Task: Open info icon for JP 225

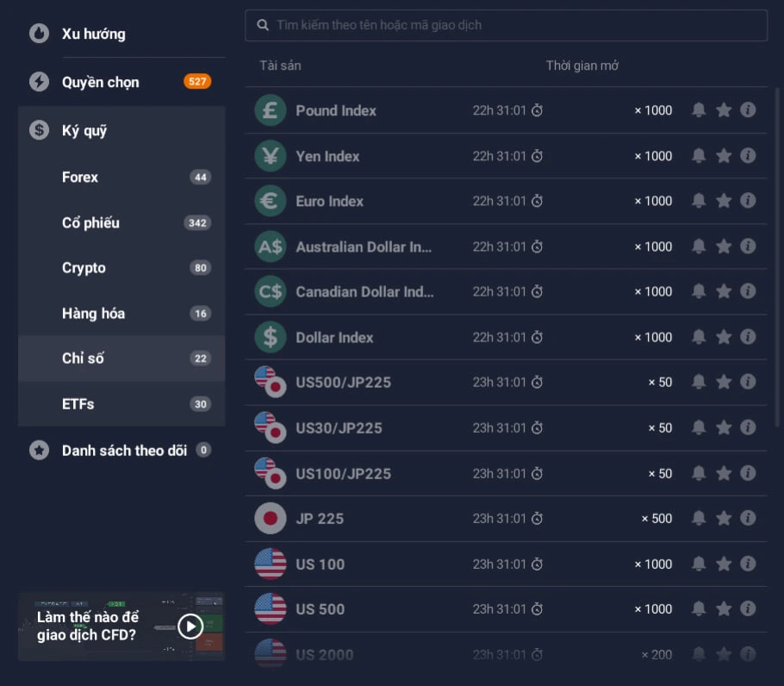Action: [748, 519]
